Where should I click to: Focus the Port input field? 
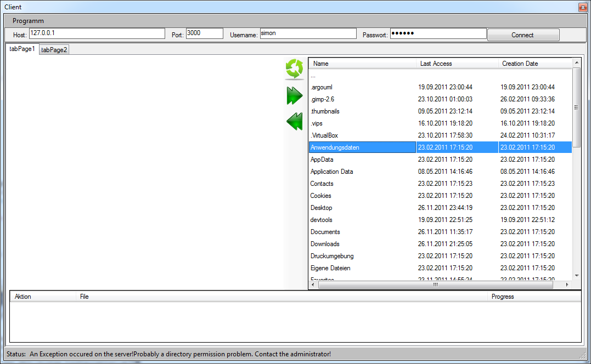[x=204, y=33]
